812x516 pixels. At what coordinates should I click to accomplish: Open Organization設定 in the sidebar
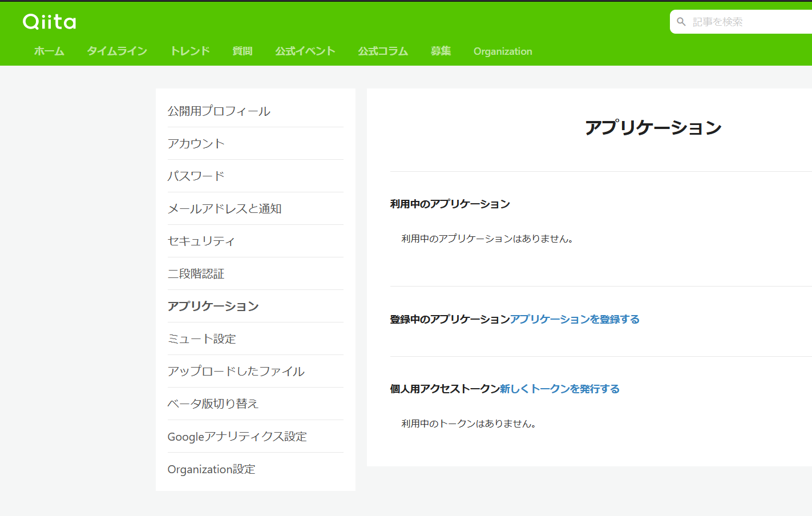click(x=255, y=469)
